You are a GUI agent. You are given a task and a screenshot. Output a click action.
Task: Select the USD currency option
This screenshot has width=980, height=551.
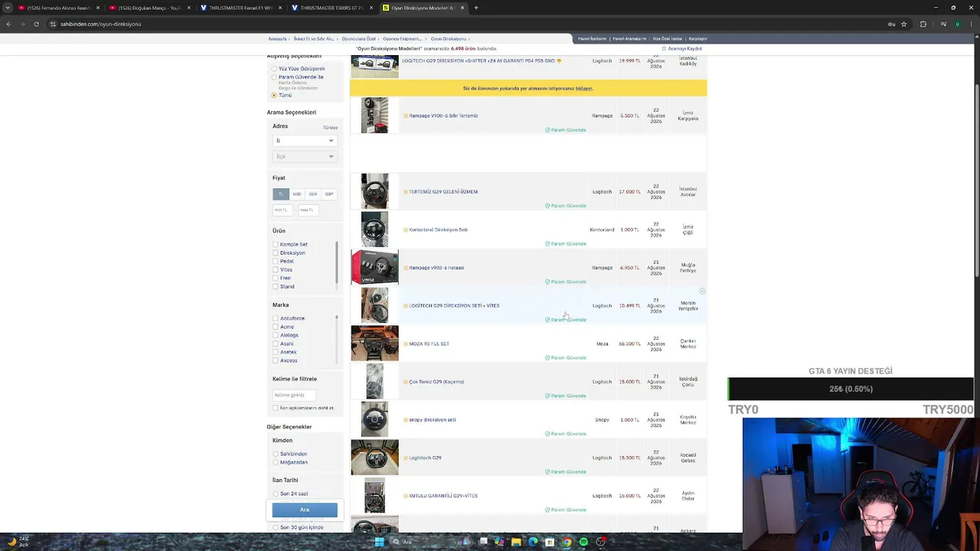[x=297, y=194]
